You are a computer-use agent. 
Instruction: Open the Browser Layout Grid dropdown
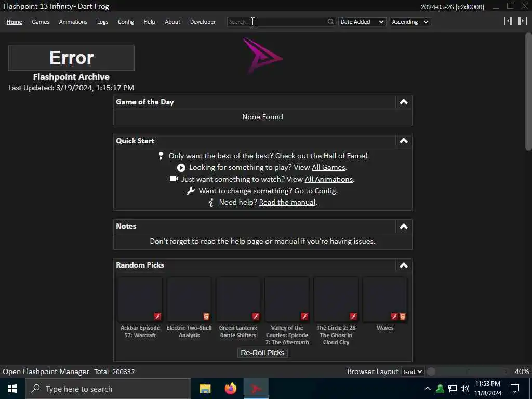point(412,372)
